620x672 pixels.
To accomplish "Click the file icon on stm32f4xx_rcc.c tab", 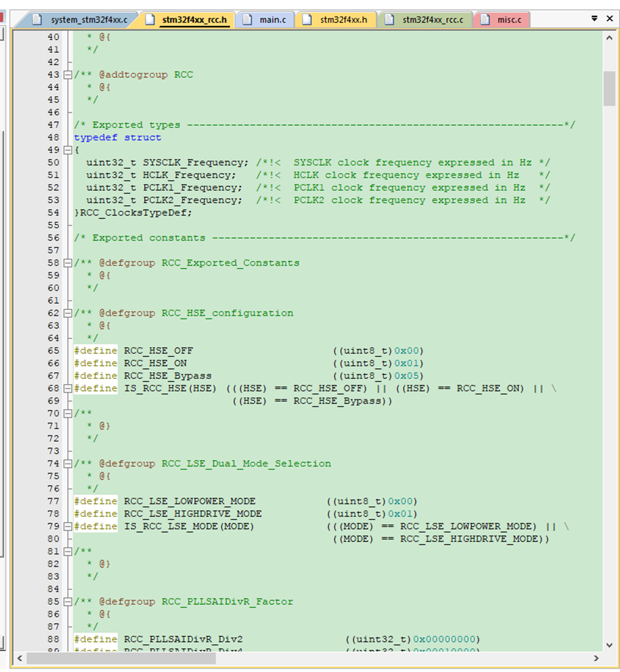I will (x=389, y=20).
